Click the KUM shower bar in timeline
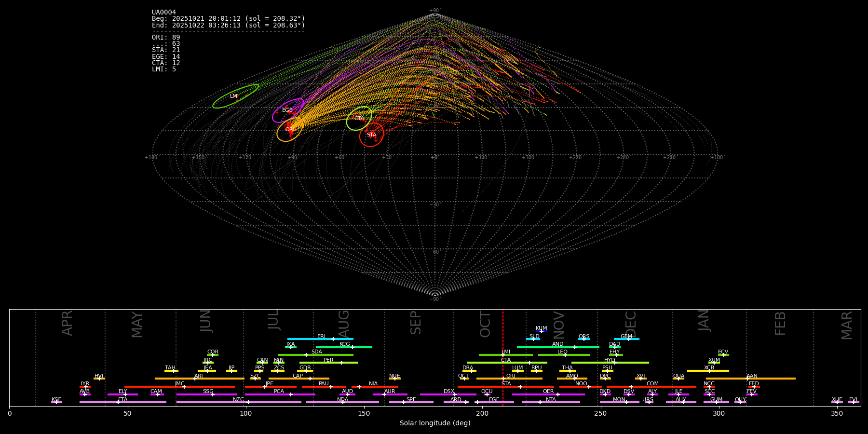This screenshot has width=868, height=434. point(542,331)
